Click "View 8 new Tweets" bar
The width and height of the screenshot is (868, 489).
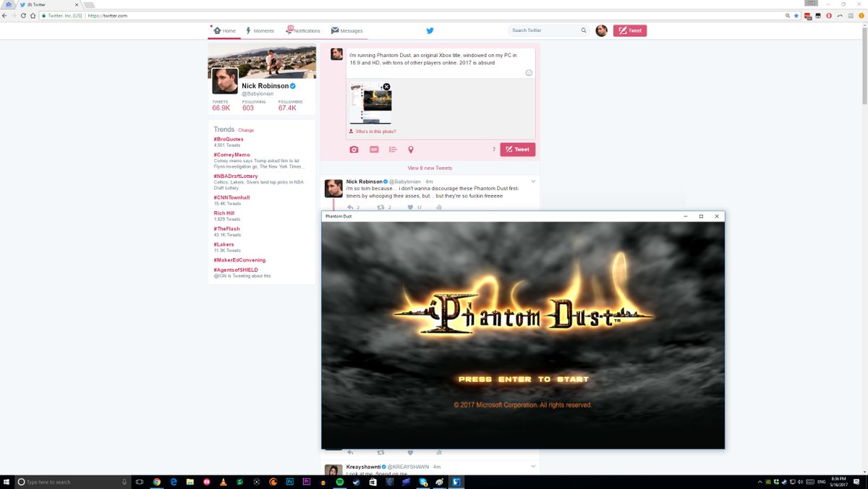click(x=430, y=168)
